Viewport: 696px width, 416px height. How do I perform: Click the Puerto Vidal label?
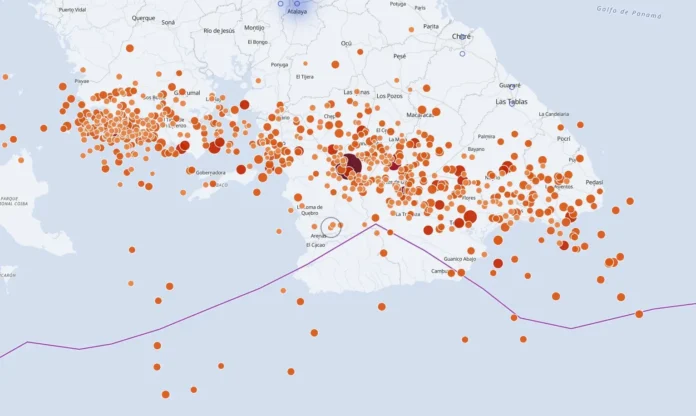coord(72,10)
